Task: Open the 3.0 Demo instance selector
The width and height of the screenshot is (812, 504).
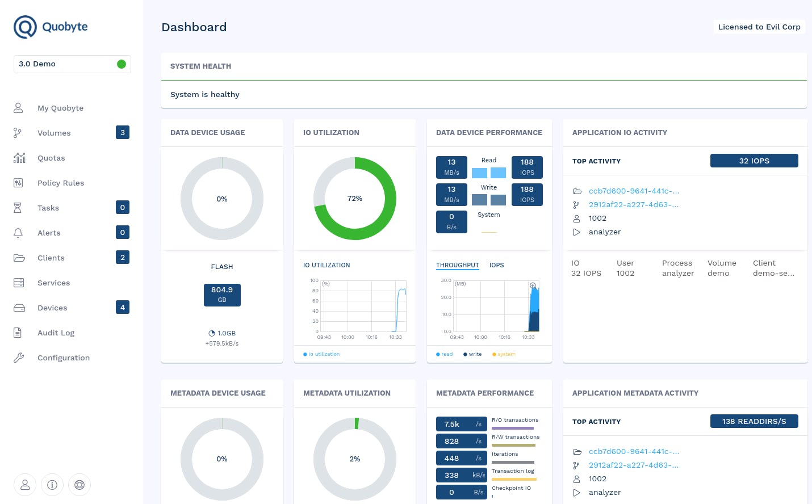Action: click(x=73, y=64)
